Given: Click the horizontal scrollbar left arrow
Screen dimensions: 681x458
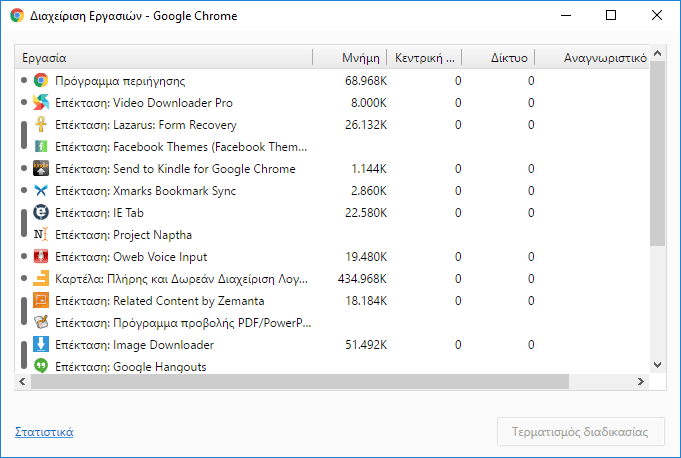Looking at the screenshot, I should click(x=23, y=382).
